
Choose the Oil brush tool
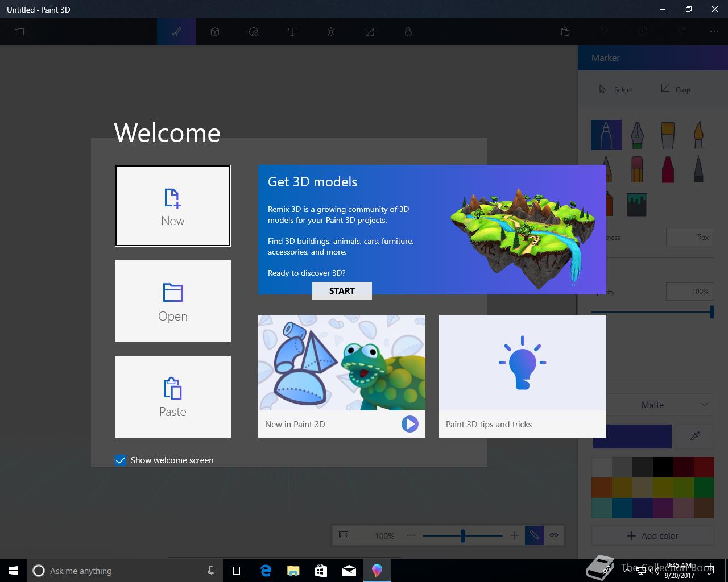pos(668,135)
